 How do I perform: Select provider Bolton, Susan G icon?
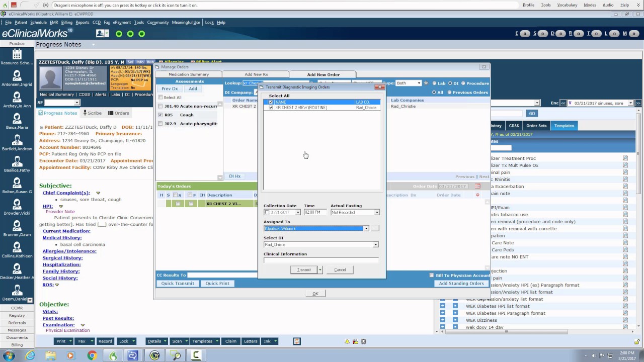click(17, 183)
